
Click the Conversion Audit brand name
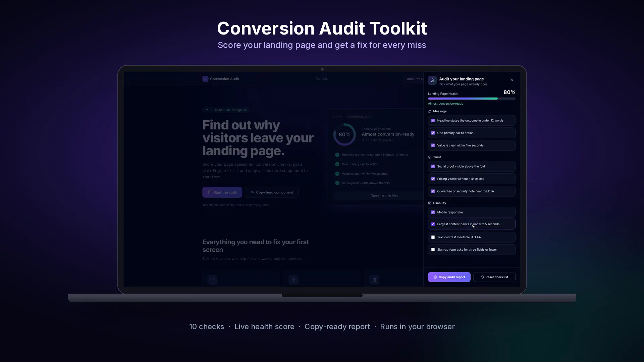(x=224, y=79)
